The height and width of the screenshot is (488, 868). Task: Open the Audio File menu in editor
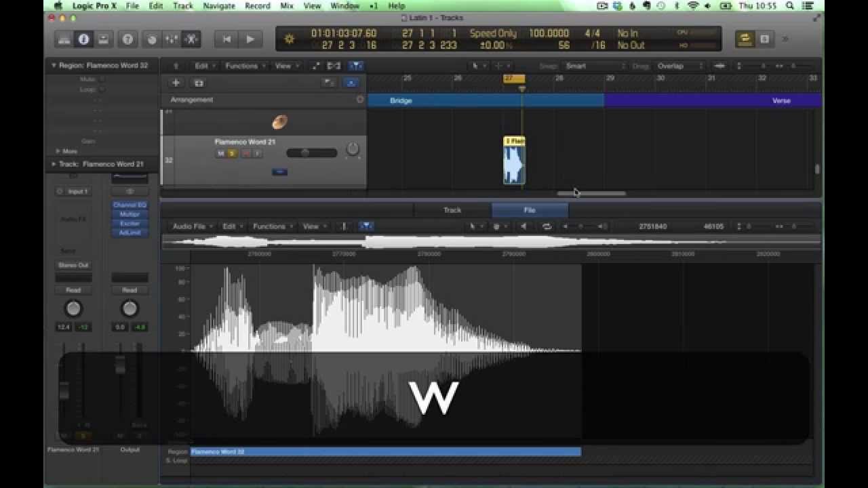click(192, 226)
